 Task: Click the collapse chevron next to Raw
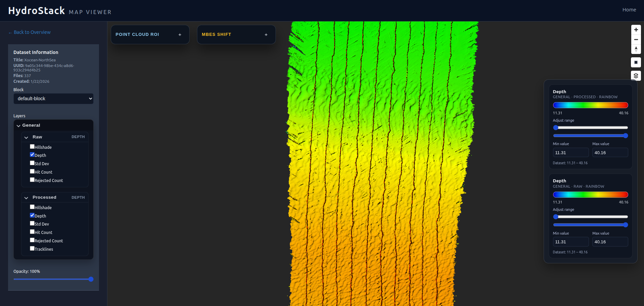coord(27,137)
